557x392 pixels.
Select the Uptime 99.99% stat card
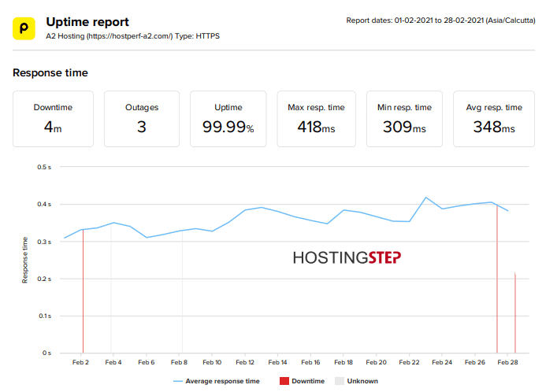228,119
